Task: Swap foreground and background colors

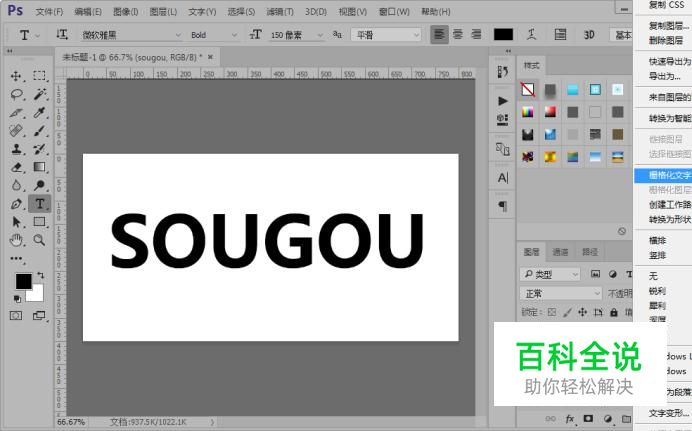Action: coord(41,275)
